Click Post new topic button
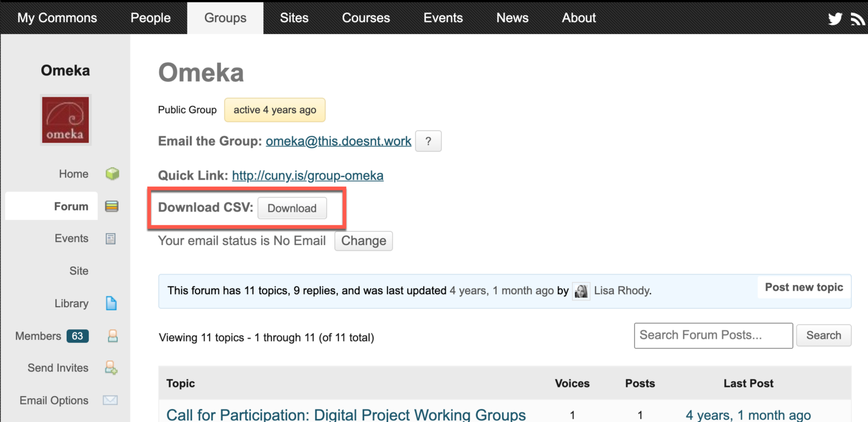The image size is (868, 422). (x=804, y=287)
